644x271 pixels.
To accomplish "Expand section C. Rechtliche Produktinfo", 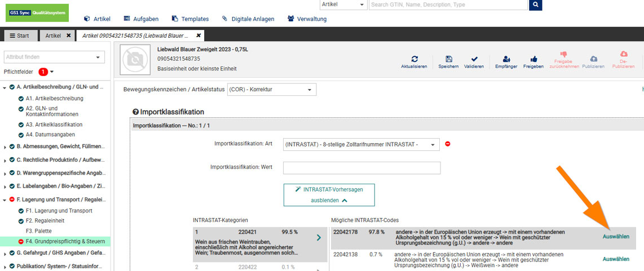I will coord(5,160).
